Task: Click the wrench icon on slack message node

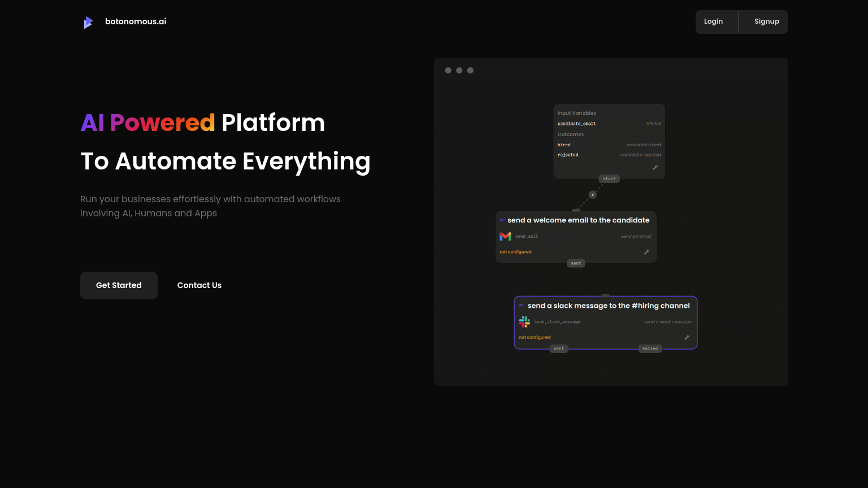Action: click(x=687, y=337)
